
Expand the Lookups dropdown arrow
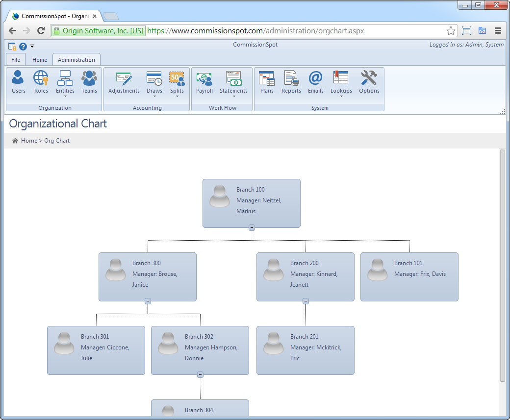click(x=341, y=97)
